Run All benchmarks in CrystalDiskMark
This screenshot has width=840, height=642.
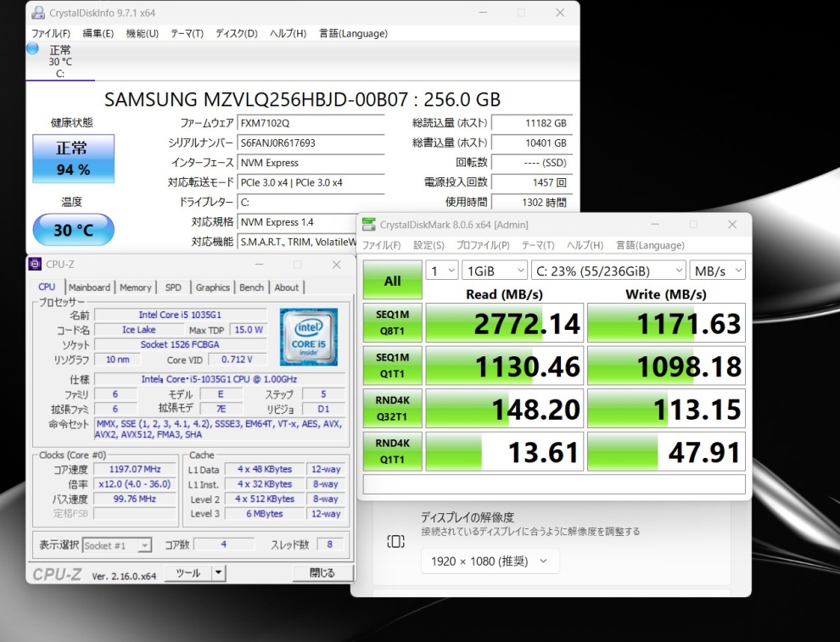(x=392, y=280)
